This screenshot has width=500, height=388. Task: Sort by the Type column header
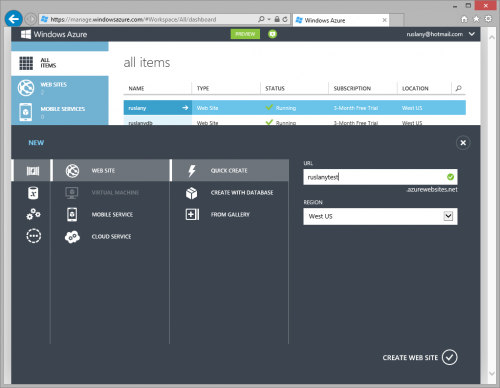point(203,88)
